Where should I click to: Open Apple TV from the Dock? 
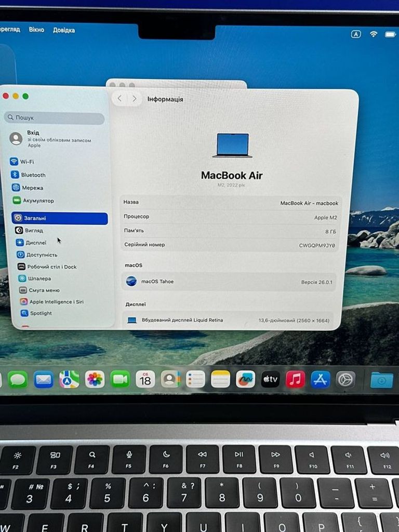pos(270,379)
